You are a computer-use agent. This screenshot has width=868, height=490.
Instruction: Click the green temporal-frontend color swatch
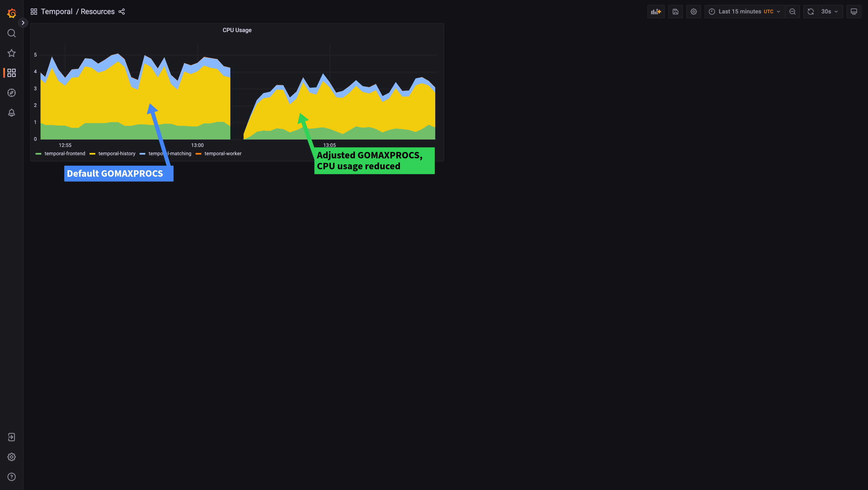[x=38, y=154]
